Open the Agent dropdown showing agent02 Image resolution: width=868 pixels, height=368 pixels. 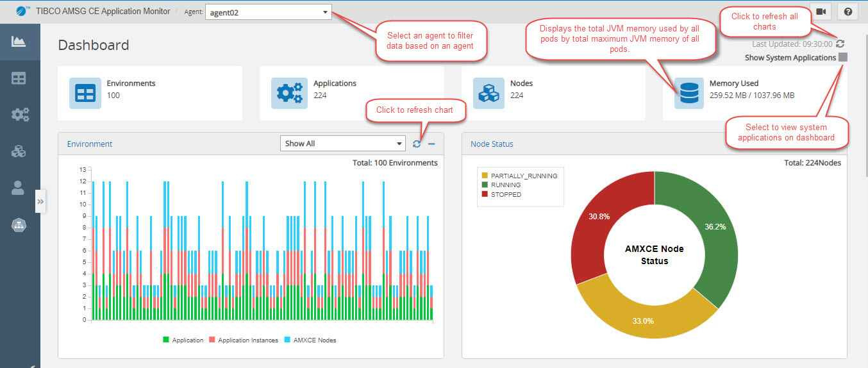(x=269, y=12)
